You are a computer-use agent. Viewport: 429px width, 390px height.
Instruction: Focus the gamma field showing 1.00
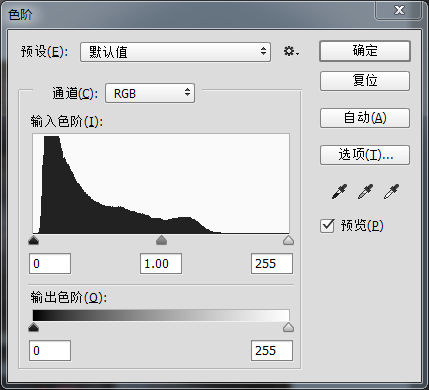[x=161, y=264]
